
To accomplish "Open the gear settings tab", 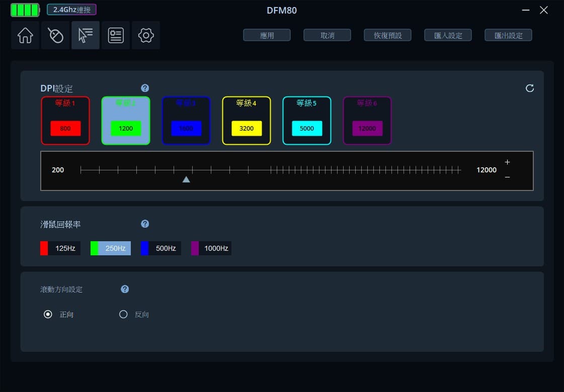I will point(146,35).
